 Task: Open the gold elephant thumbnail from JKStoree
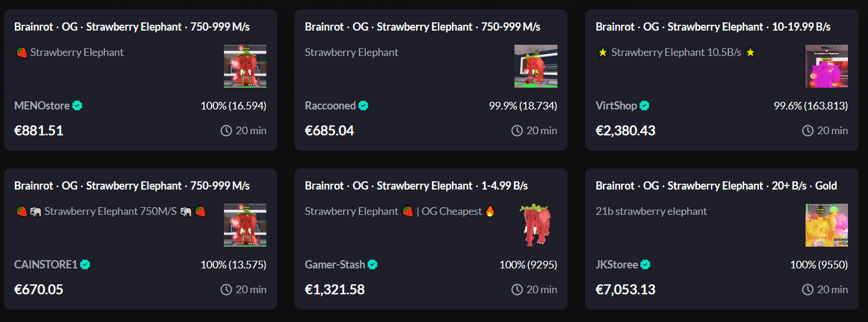point(827,225)
